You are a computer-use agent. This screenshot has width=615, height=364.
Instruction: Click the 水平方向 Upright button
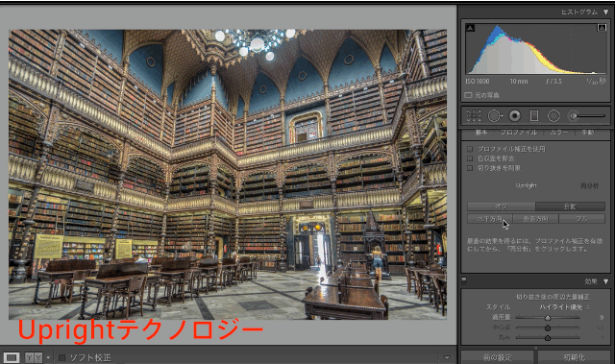pyautogui.click(x=489, y=219)
